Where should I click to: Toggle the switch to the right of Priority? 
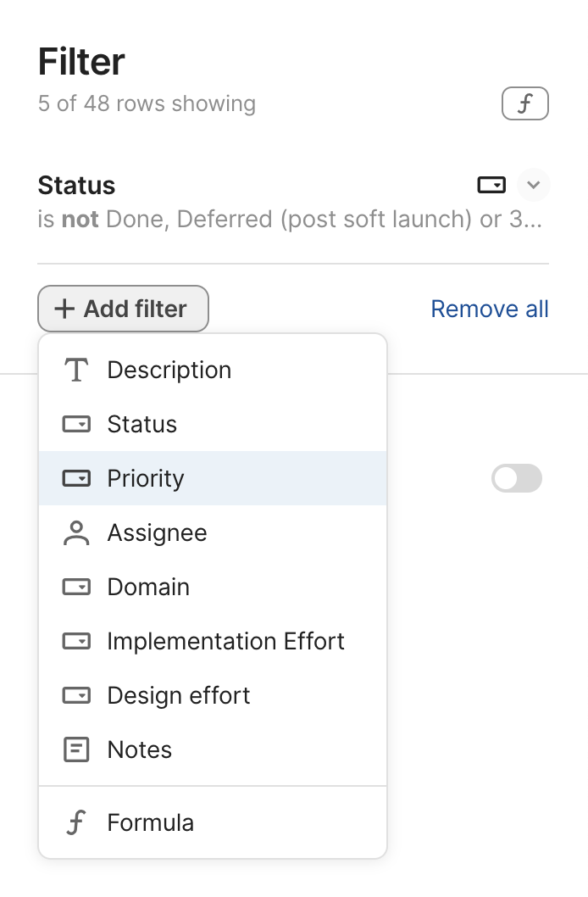tap(516, 479)
